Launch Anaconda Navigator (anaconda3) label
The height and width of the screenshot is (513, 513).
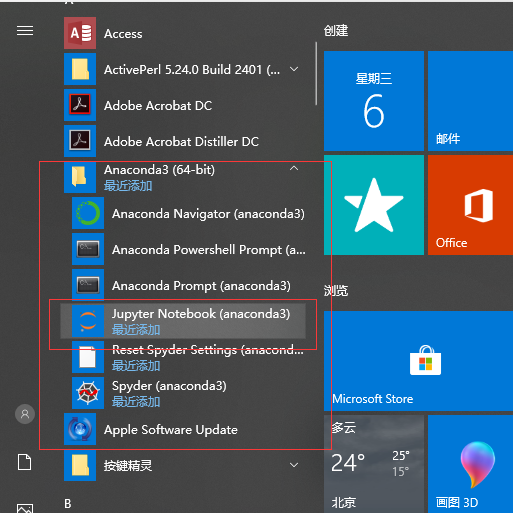[208, 214]
